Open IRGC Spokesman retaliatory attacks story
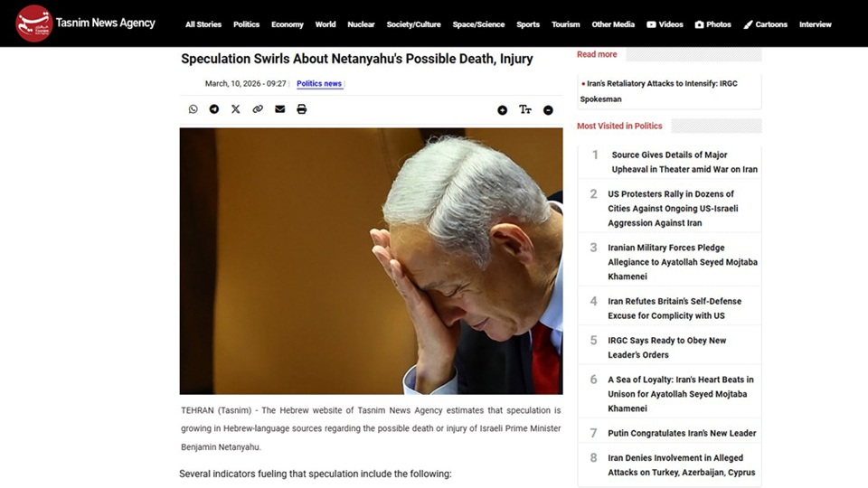This screenshot has height=488, width=868. [660, 90]
